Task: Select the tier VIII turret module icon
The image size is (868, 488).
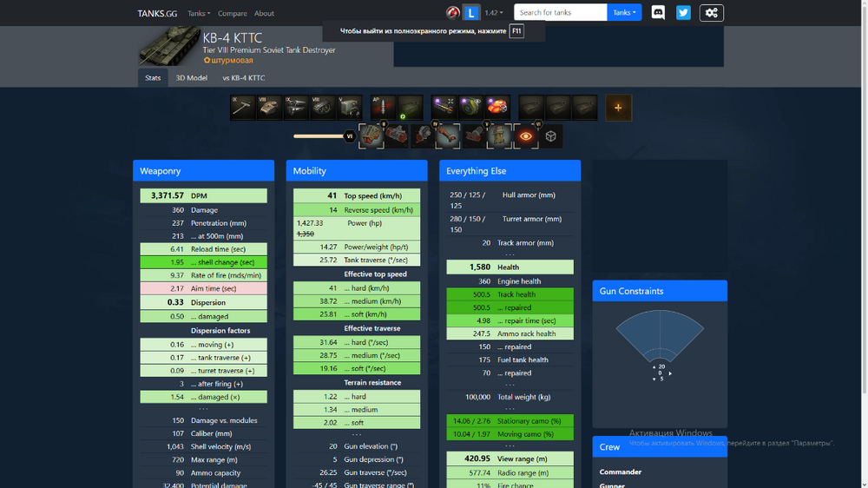Action: click(269, 108)
